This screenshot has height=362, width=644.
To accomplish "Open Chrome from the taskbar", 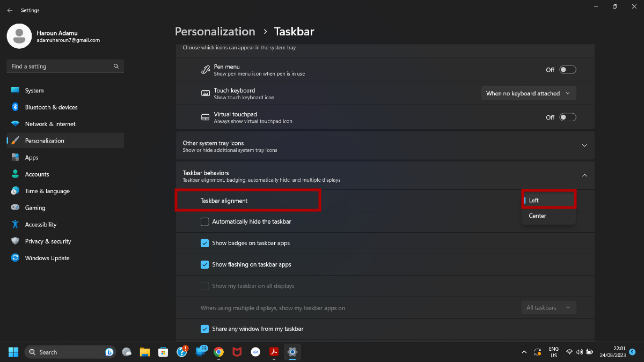I will click(x=218, y=352).
